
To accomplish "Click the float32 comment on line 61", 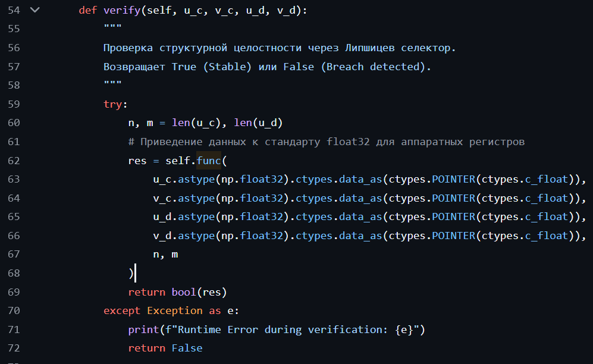I will [327, 142].
